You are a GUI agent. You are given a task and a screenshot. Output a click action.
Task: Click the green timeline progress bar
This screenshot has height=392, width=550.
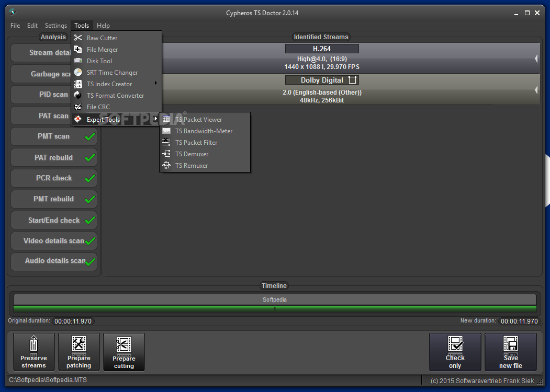275,308
